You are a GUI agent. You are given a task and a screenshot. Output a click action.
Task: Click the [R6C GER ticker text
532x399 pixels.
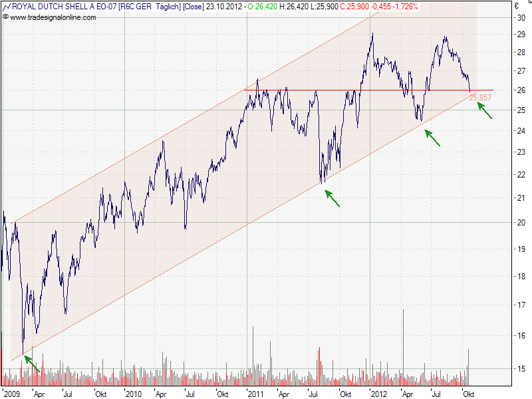136,7
